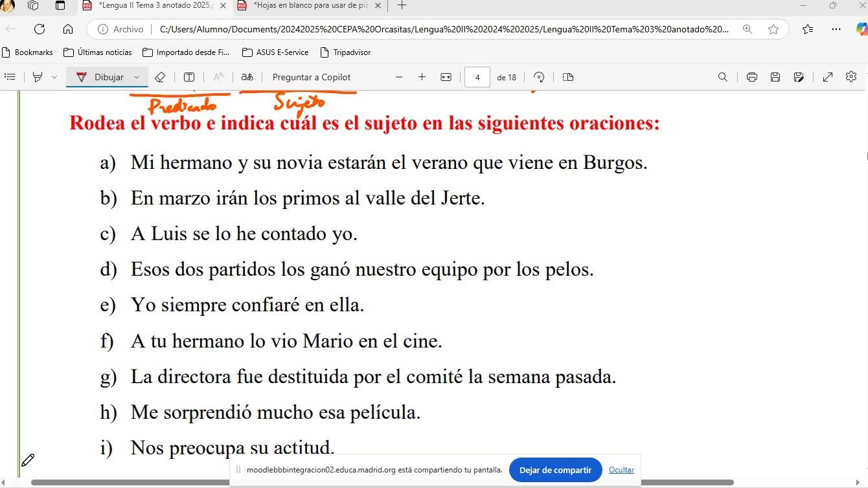
Task: Toggle fit to page width
Action: click(x=446, y=77)
